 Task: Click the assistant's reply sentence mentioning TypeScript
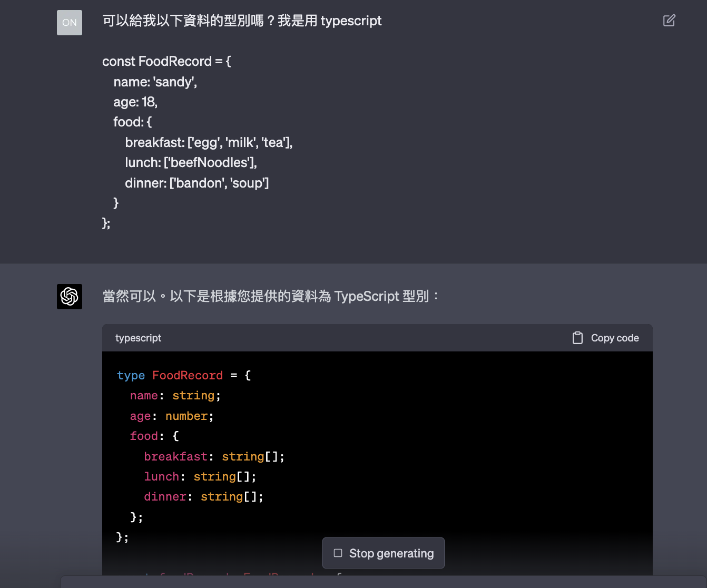point(271,297)
